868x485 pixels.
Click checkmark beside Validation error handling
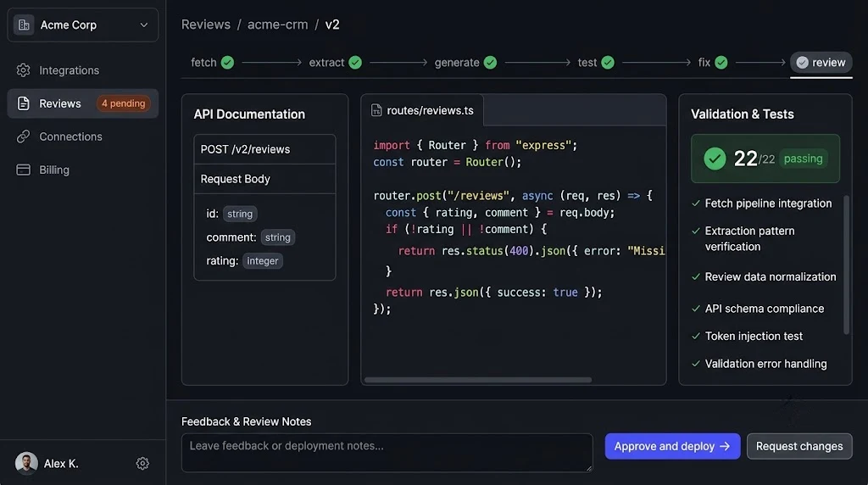(696, 364)
